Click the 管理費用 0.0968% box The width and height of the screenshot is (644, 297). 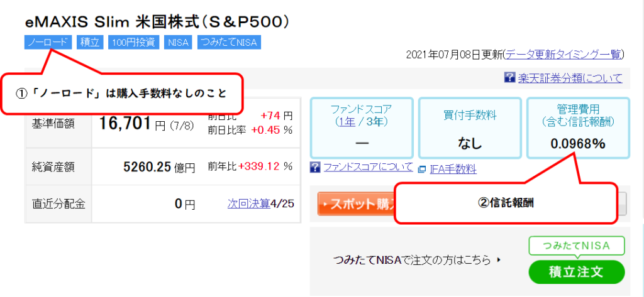[577, 128]
